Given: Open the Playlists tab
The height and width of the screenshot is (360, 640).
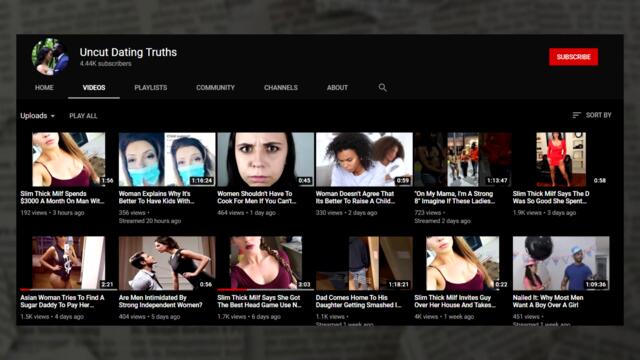Looking at the screenshot, I should coord(151,88).
